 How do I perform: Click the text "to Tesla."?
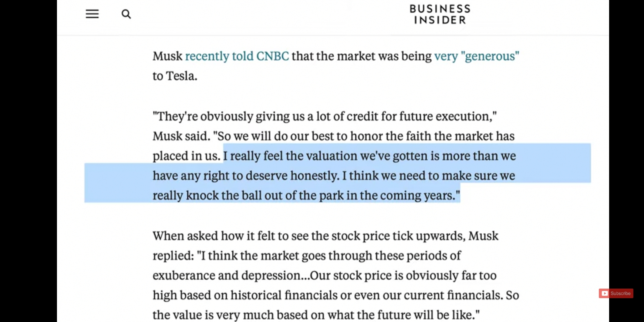pos(175,76)
